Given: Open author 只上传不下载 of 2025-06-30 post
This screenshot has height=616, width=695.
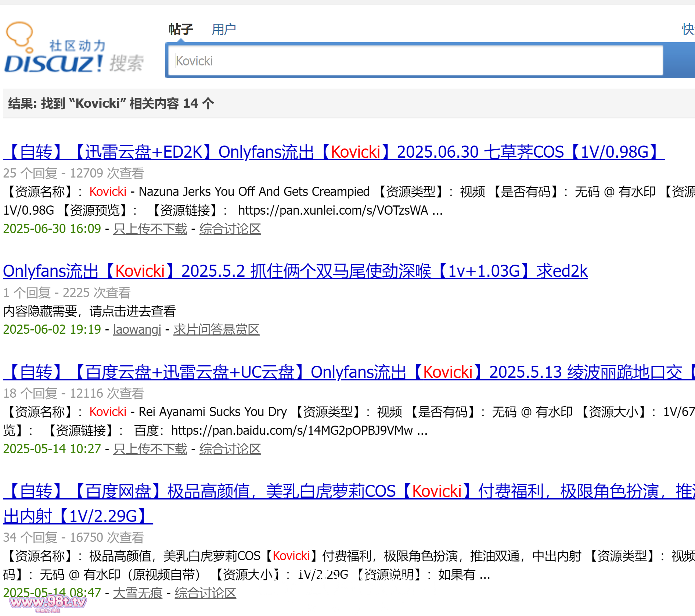Looking at the screenshot, I should 150,229.
